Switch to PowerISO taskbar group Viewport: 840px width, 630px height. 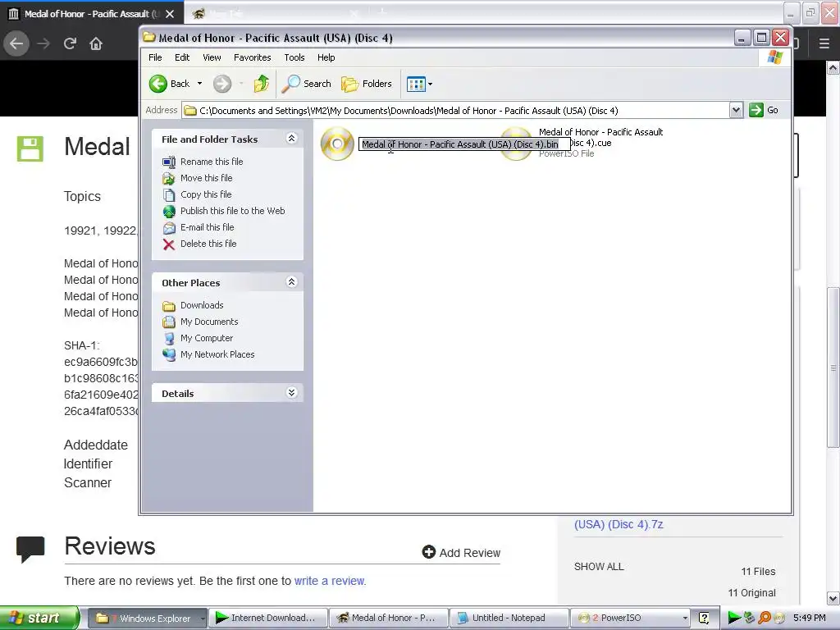tap(630, 619)
